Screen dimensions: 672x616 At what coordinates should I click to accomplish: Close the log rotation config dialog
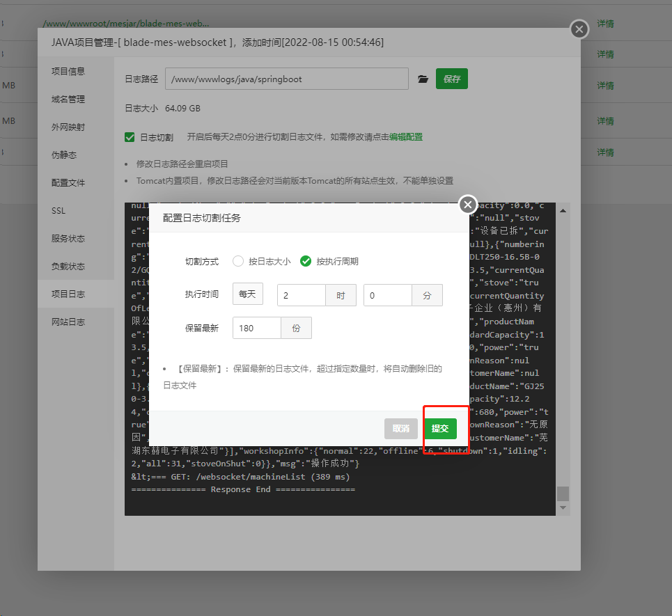coord(468,205)
